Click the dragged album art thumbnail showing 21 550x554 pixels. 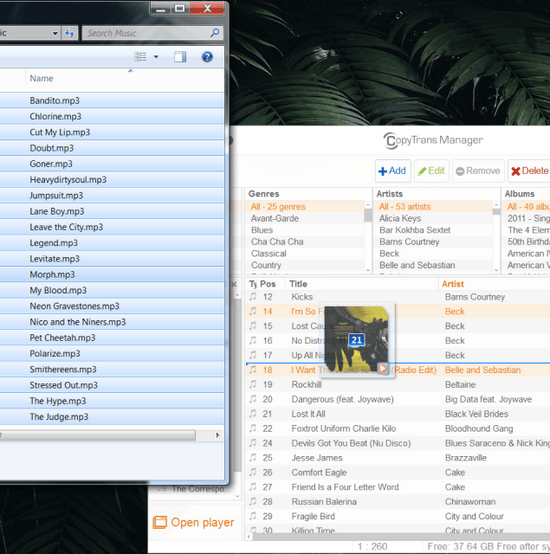(356, 339)
